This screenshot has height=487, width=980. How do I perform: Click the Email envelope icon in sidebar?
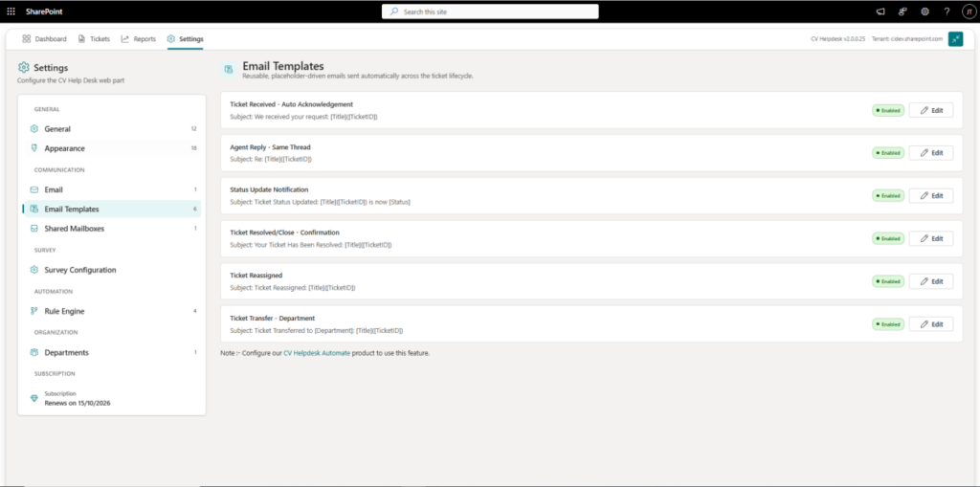point(34,189)
